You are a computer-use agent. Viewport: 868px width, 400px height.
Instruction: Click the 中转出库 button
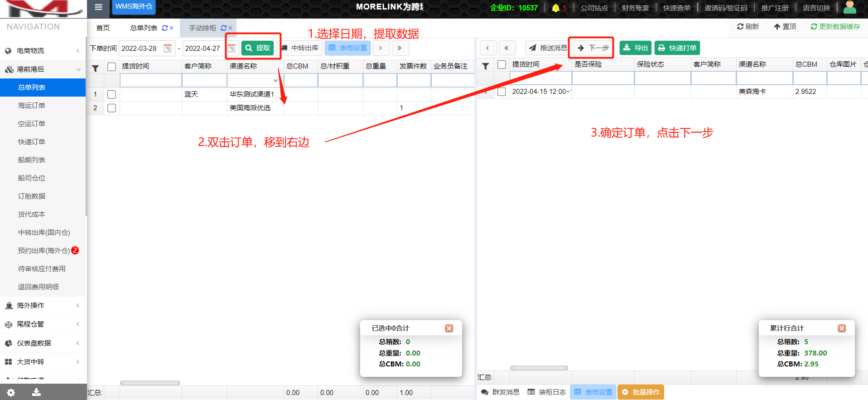click(300, 48)
